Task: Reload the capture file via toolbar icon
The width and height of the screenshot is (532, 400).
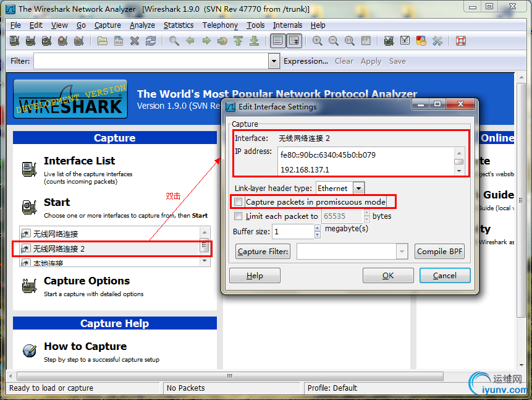Action: tap(151, 41)
